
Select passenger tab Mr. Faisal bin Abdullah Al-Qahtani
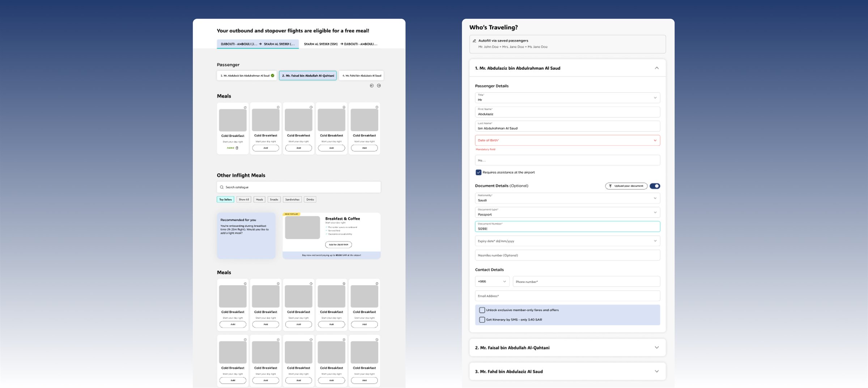click(x=308, y=76)
